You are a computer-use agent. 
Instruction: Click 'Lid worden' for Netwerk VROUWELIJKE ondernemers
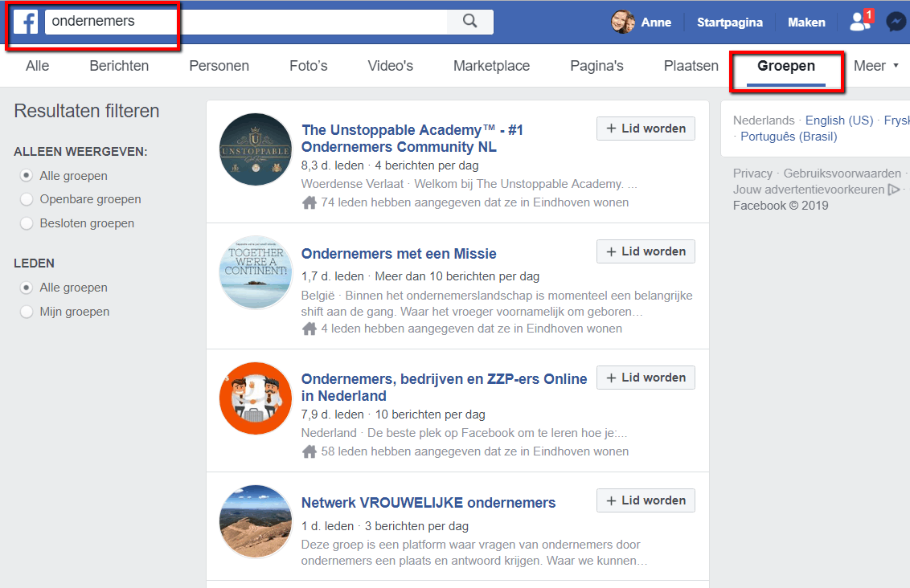tap(646, 500)
